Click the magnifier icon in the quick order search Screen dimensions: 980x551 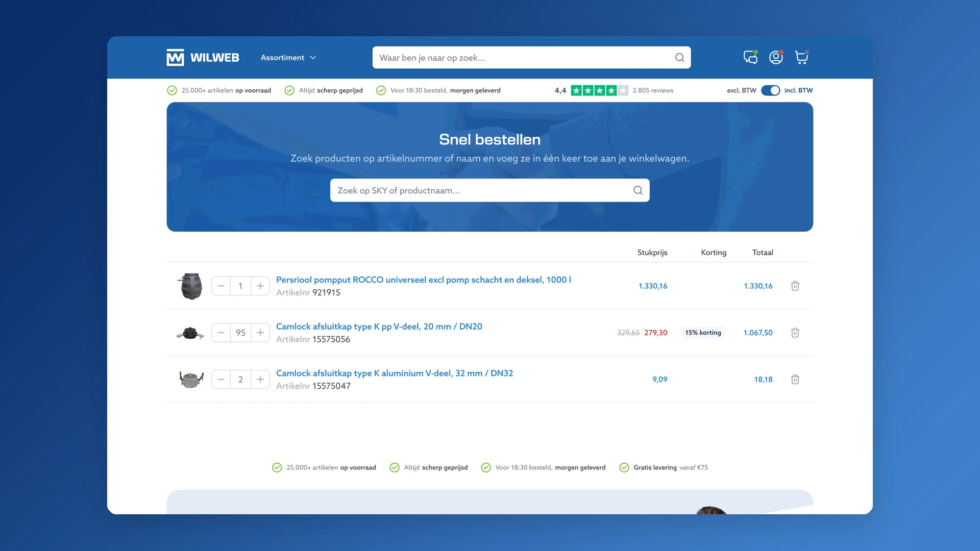[638, 190]
